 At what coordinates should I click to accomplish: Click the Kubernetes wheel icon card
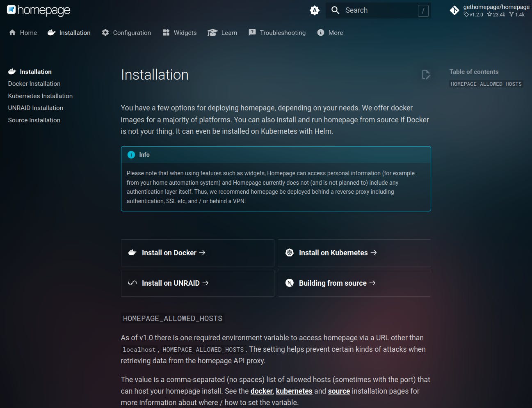(290, 253)
